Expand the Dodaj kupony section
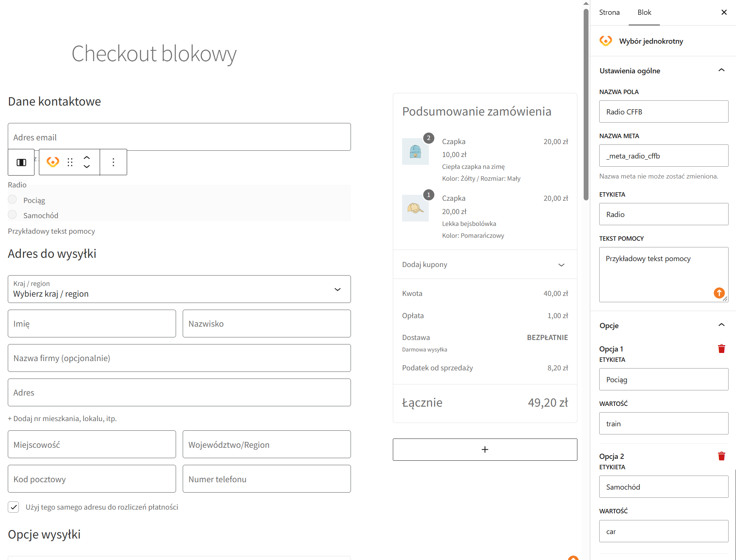736x560 pixels. pyautogui.click(x=485, y=264)
